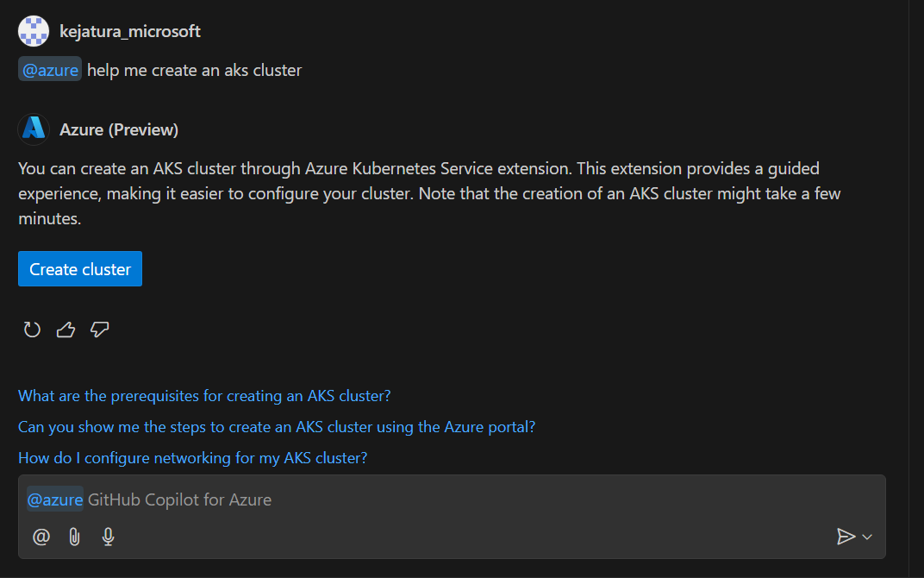Expand the send options dropdown chevron
The width and height of the screenshot is (924, 578).
coord(867,537)
